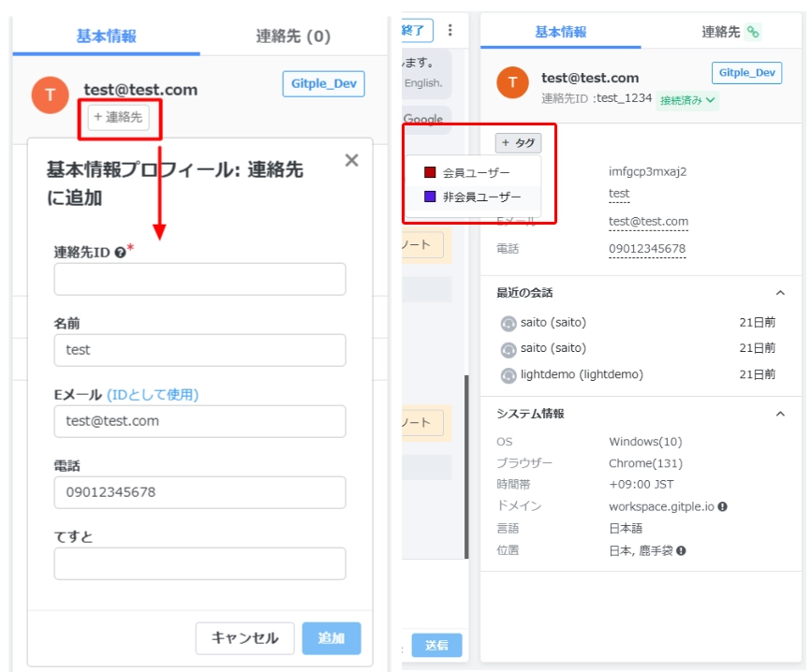The width and height of the screenshot is (811, 672).
Task: Click the purple 非会員ユーザー color swatch
Action: pos(430,197)
